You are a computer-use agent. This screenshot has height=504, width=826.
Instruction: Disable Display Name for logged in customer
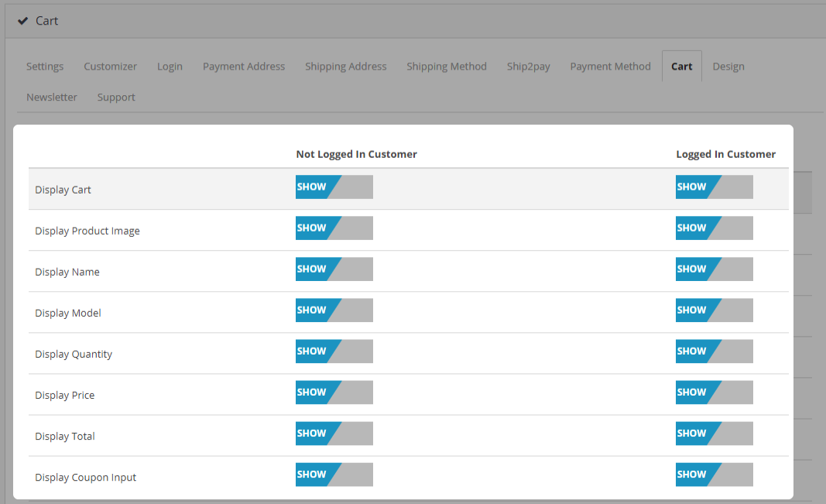point(714,269)
